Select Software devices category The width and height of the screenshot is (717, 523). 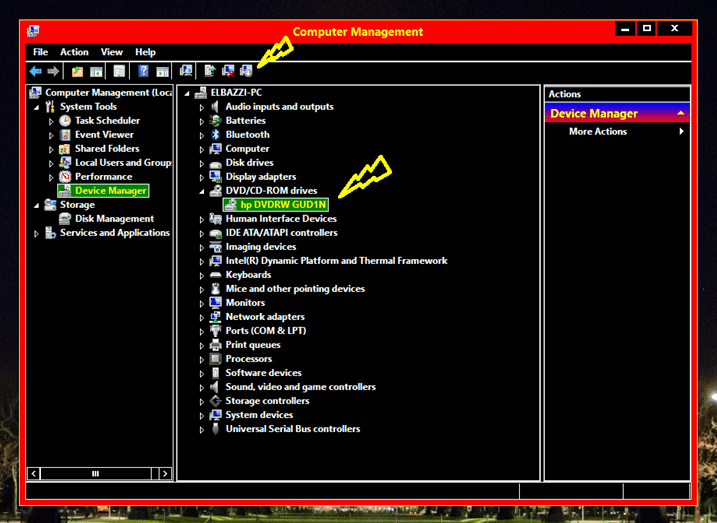[x=263, y=373]
